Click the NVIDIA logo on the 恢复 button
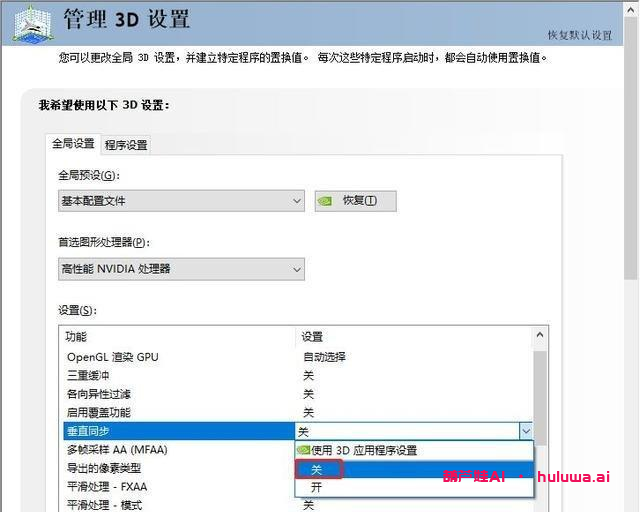Image resolution: width=640 pixels, height=512 pixels. pyautogui.click(x=326, y=201)
